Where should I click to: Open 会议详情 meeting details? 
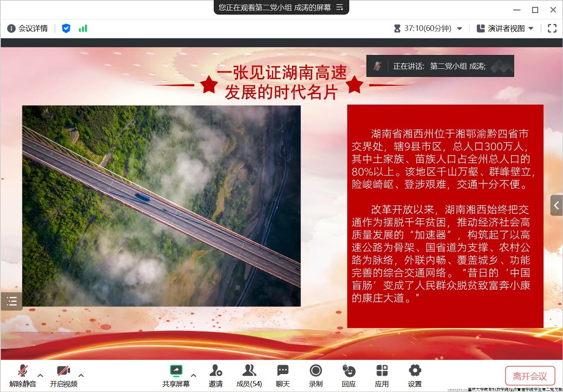(28, 28)
